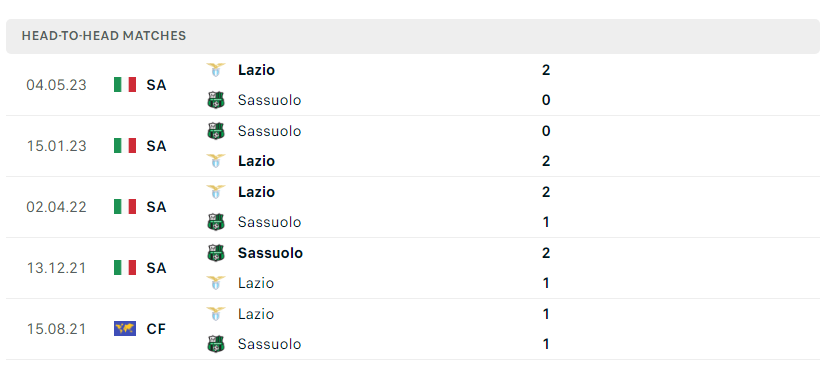Screen dimensions: 826x368
Task: Click Lazio eagle logo in 04.05.23 match
Action: pyautogui.click(x=215, y=70)
